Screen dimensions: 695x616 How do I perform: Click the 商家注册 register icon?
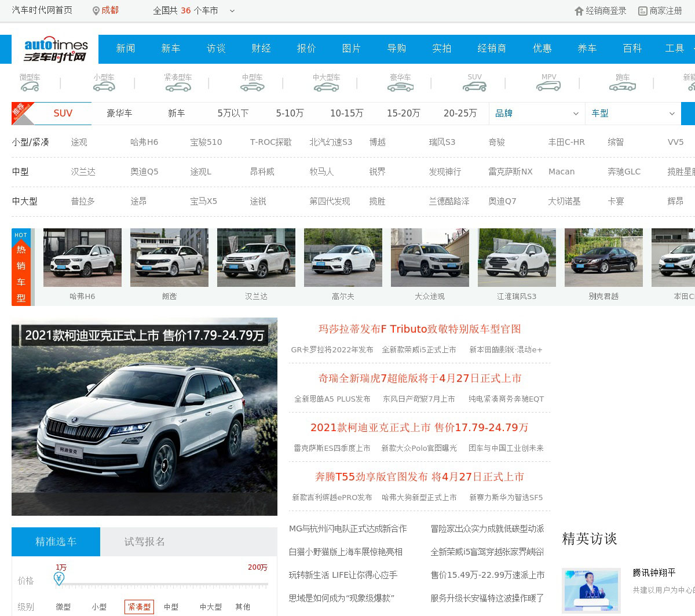click(x=642, y=11)
